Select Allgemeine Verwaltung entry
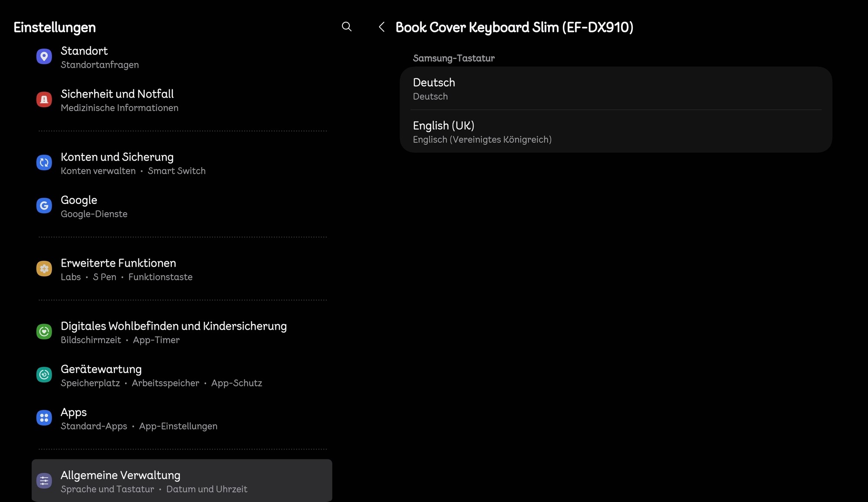Screen dimensions: 868x502 point(182,481)
